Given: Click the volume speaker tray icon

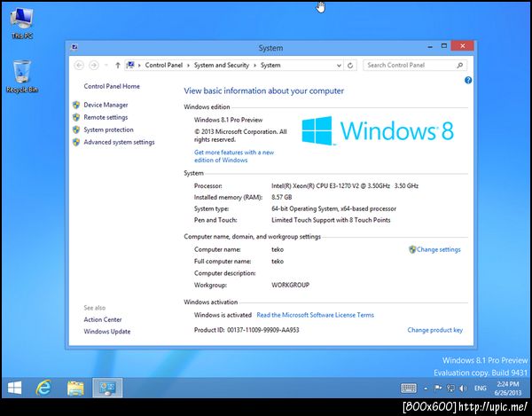Looking at the screenshot, I should click(463, 389).
